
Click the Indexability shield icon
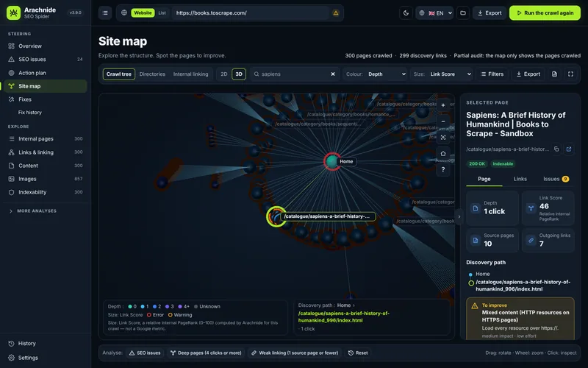pyautogui.click(x=11, y=192)
